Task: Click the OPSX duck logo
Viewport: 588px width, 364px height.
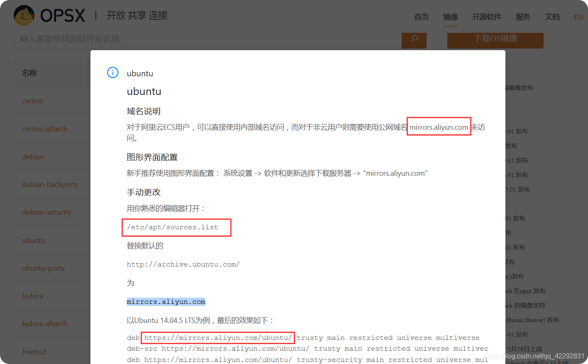Action: tap(24, 15)
